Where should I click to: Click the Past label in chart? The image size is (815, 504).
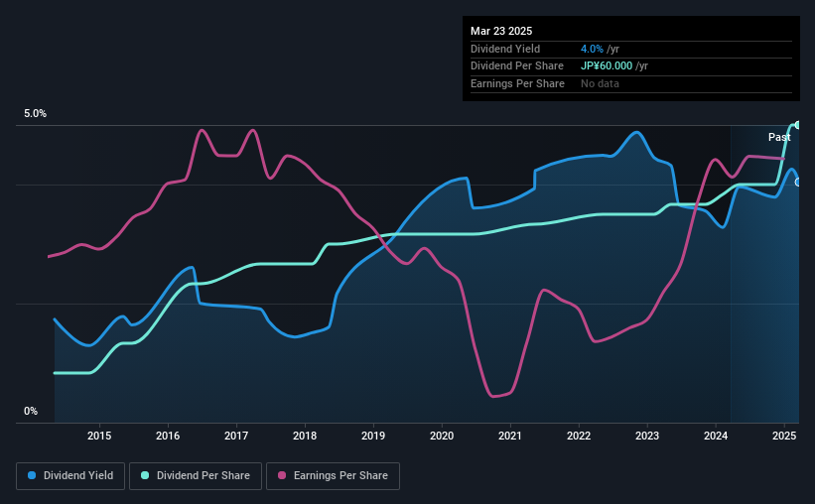pos(779,137)
